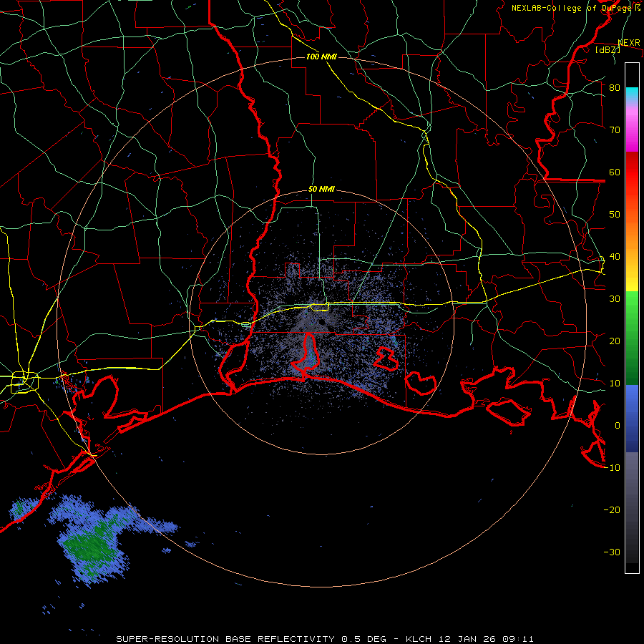Click the 40 dBZ scale value
The width and height of the screenshot is (644, 644).
[x=615, y=257]
